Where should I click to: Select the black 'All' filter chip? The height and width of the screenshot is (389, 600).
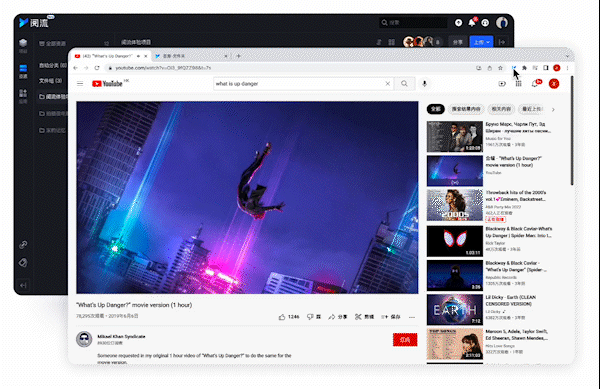click(436, 109)
